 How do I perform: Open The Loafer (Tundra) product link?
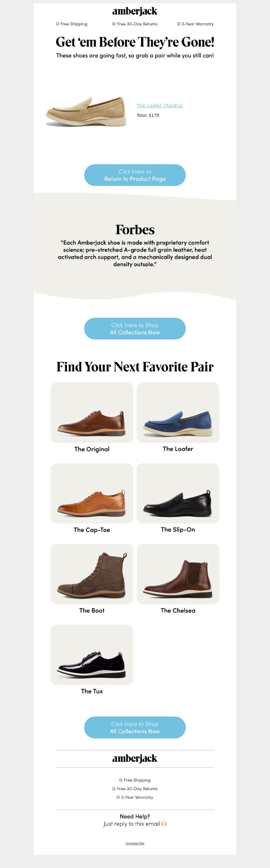(160, 106)
